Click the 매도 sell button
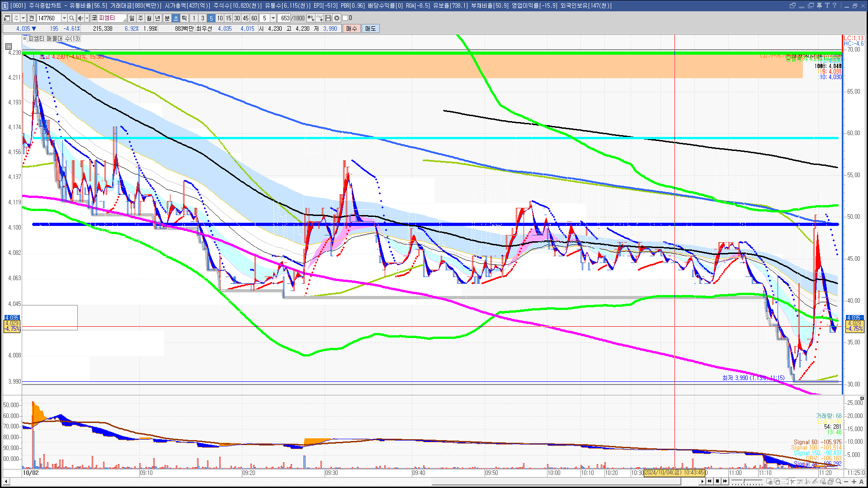868x488 pixels. [371, 28]
